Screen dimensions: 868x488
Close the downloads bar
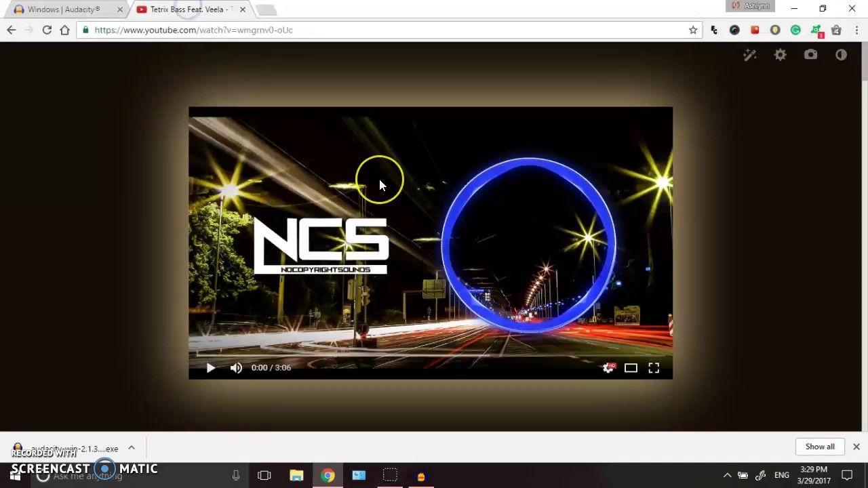point(856,447)
